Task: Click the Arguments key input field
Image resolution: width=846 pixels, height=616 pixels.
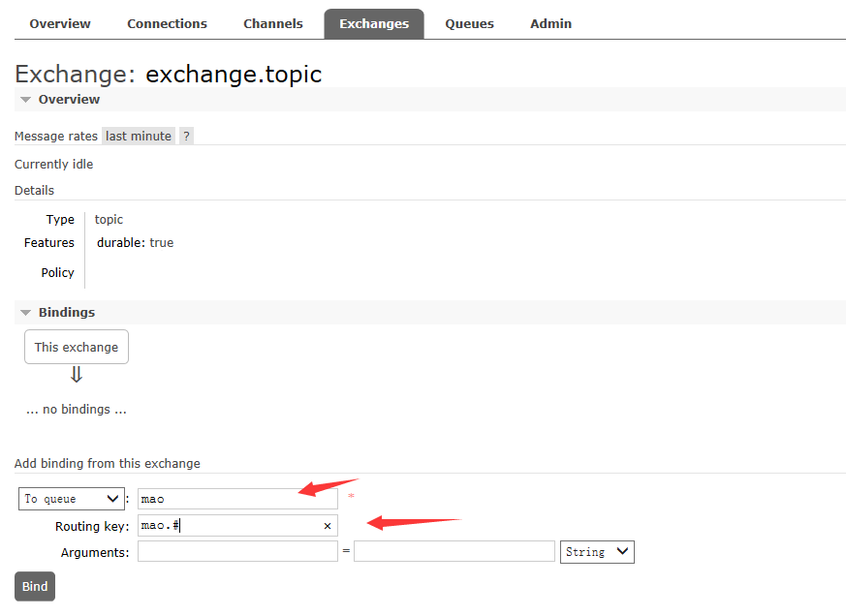Action: (x=237, y=551)
